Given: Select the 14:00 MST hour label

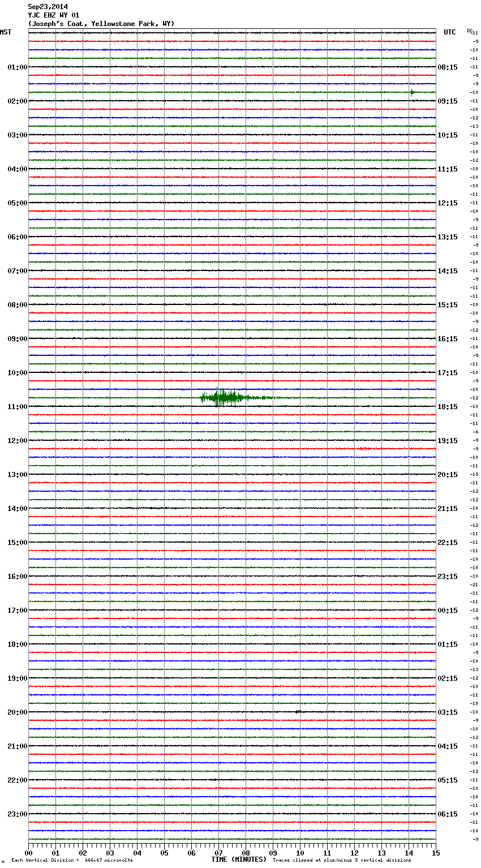Looking at the screenshot, I should tap(18, 509).
